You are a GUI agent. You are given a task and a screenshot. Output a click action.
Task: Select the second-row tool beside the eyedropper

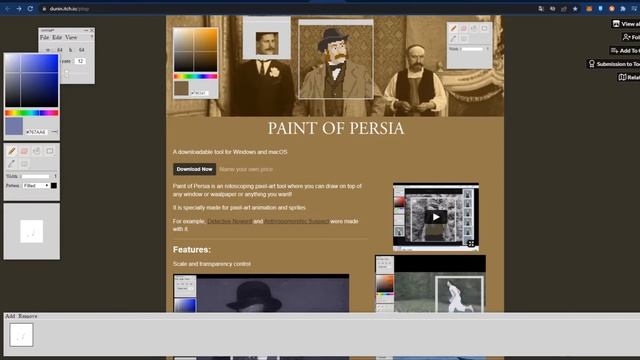[x=24, y=164]
